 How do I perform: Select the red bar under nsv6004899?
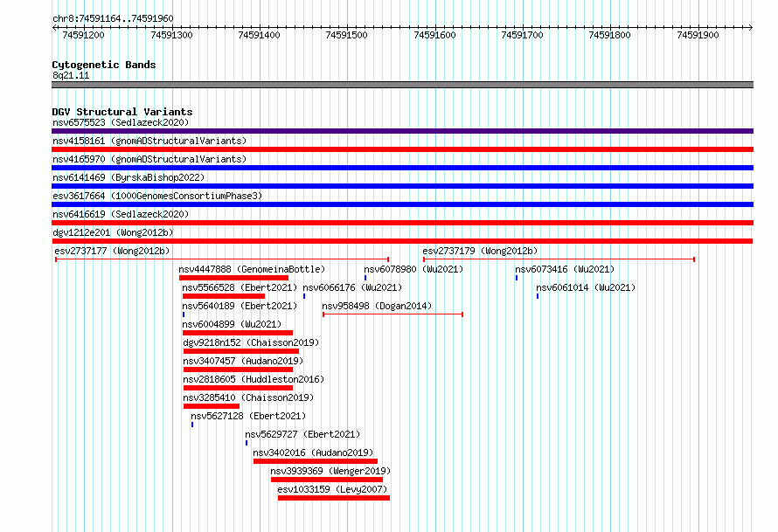tap(238, 333)
